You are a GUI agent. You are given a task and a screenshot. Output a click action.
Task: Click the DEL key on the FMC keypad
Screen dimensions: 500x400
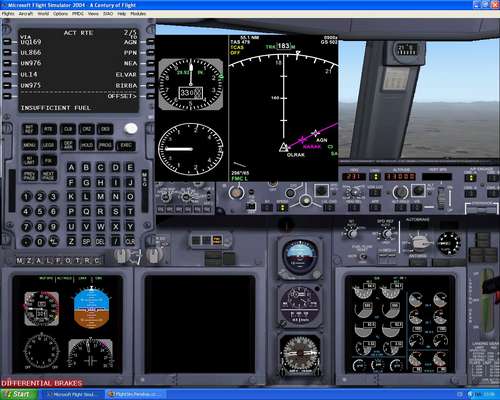[100, 241]
